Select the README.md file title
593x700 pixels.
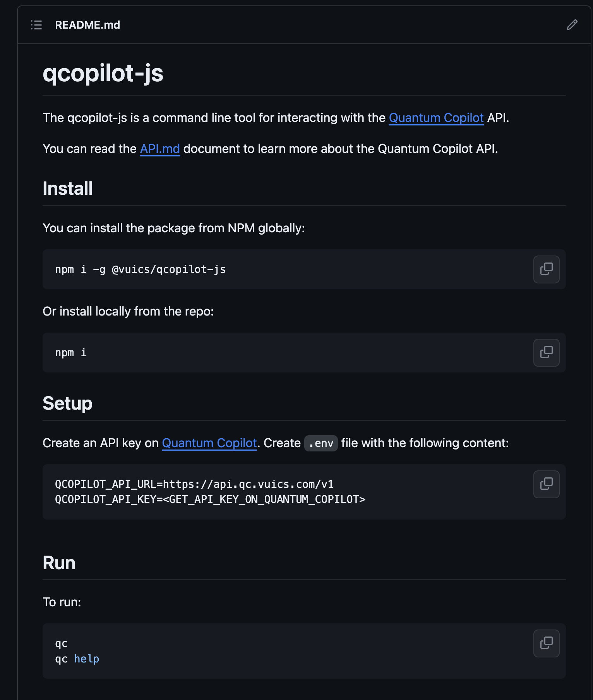[x=87, y=25]
